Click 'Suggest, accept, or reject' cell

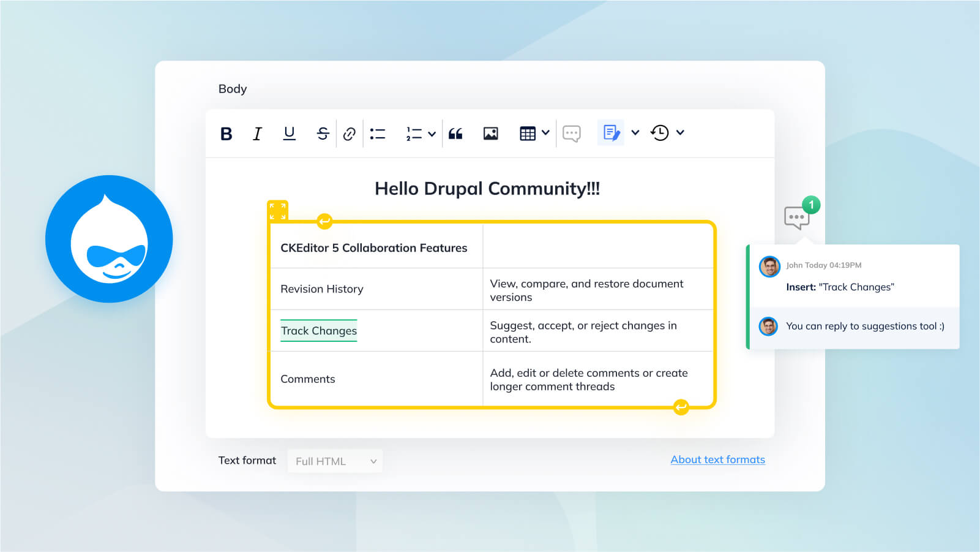point(598,331)
